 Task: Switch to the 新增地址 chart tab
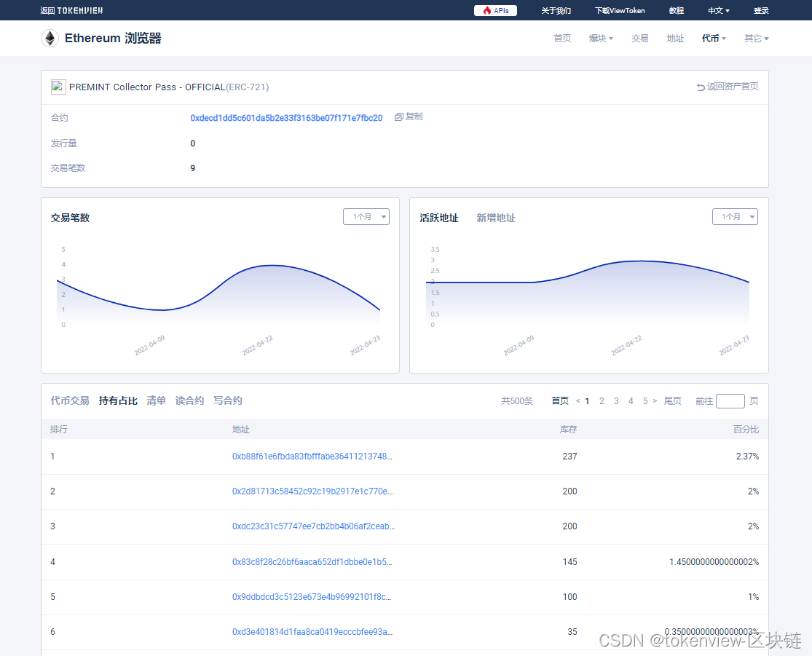click(496, 218)
